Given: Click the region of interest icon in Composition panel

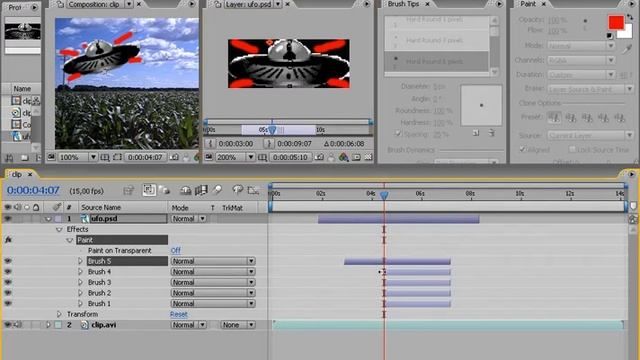Looking at the screenshot, I should pos(118,157).
